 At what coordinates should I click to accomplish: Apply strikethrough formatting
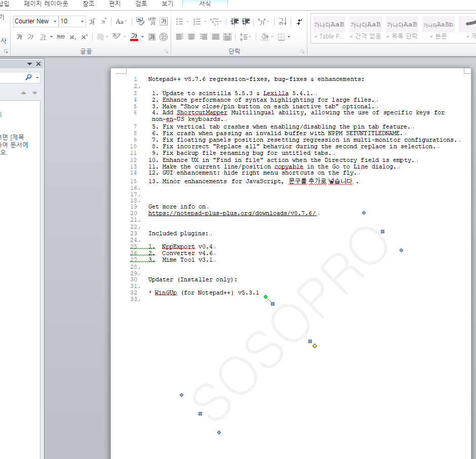(60, 37)
